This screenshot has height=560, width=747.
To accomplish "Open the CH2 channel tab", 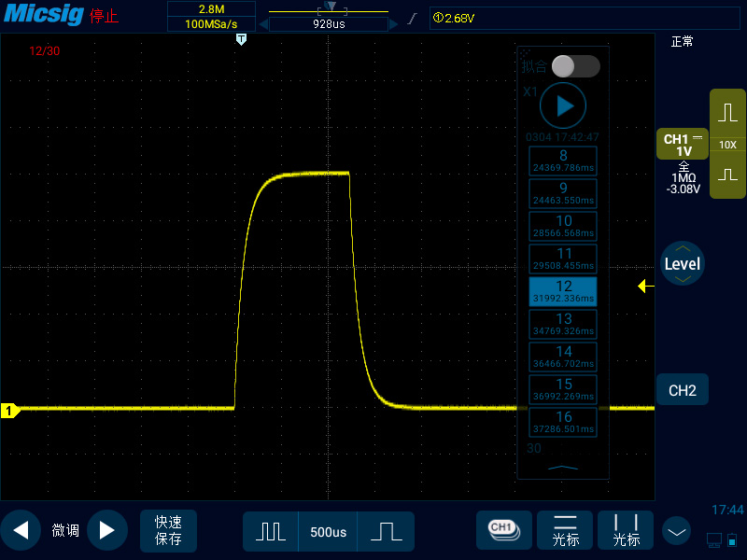I will 682,390.
